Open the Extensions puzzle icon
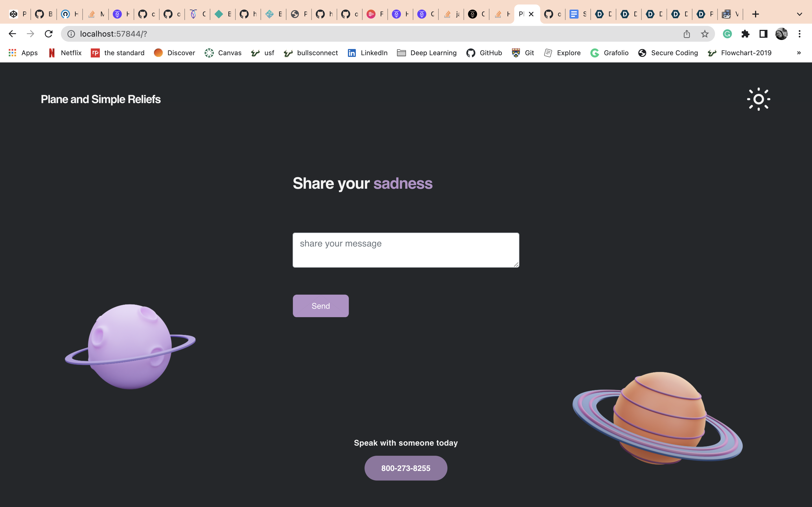Image resolution: width=812 pixels, height=507 pixels. (x=745, y=34)
